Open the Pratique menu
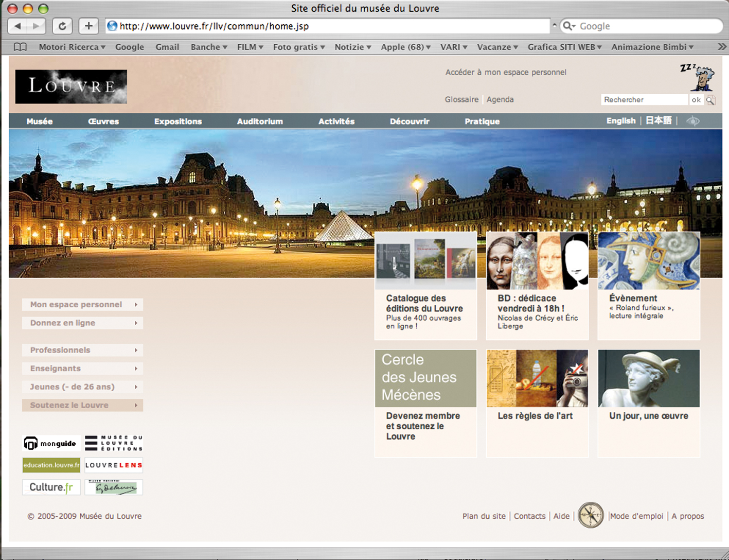This screenshot has height=560, width=729. (482, 121)
